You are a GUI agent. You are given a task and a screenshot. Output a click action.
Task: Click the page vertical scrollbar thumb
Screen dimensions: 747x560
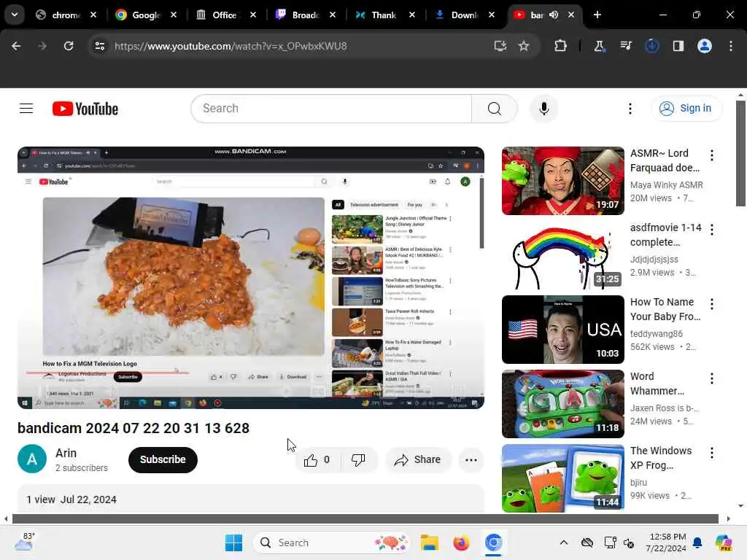coord(740,153)
